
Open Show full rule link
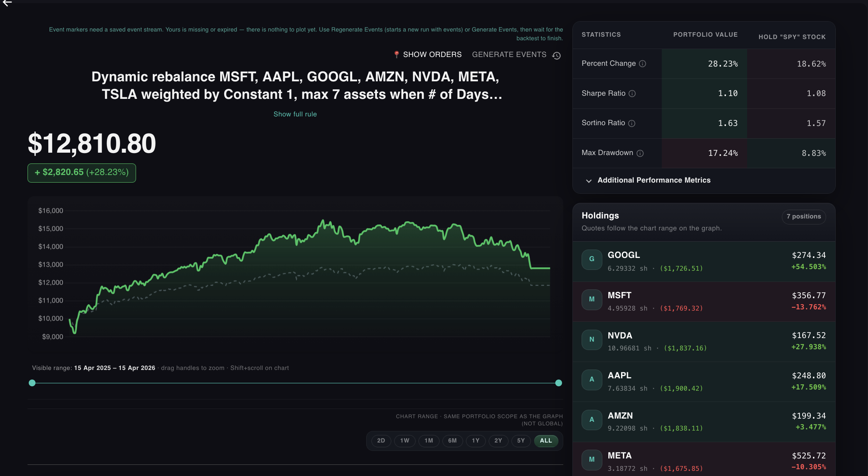pos(295,114)
